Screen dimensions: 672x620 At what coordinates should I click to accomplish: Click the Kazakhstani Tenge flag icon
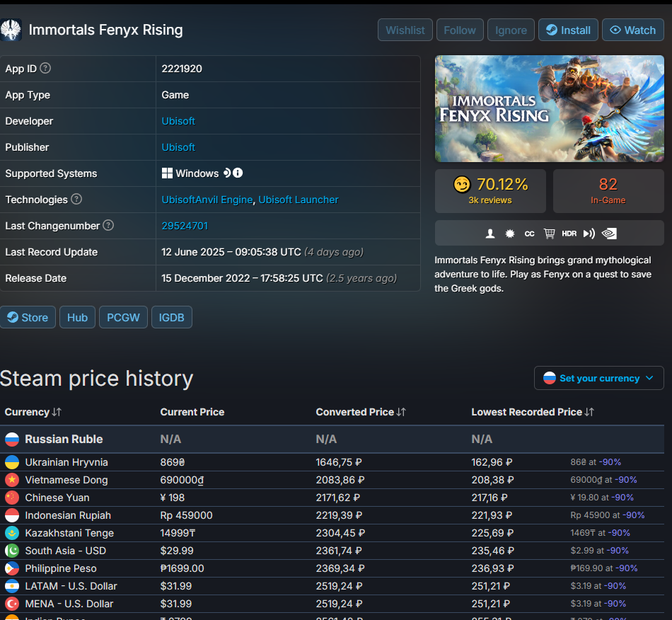[12, 533]
